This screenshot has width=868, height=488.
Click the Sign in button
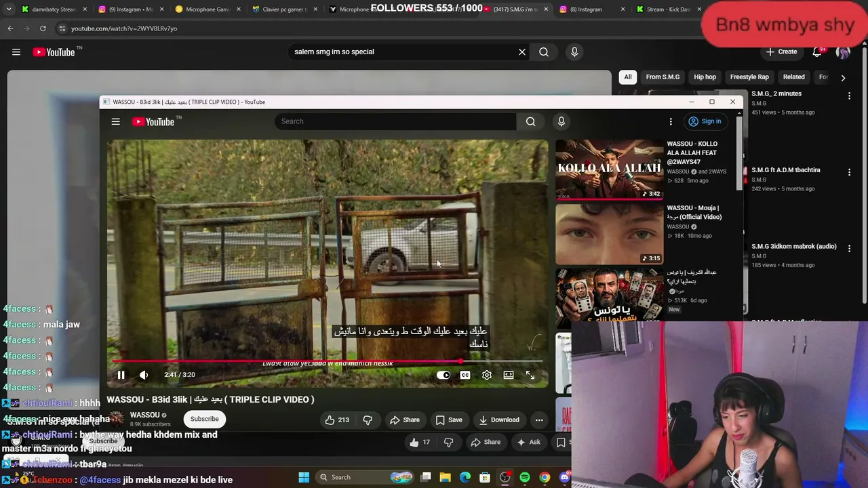pyautogui.click(x=705, y=121)
